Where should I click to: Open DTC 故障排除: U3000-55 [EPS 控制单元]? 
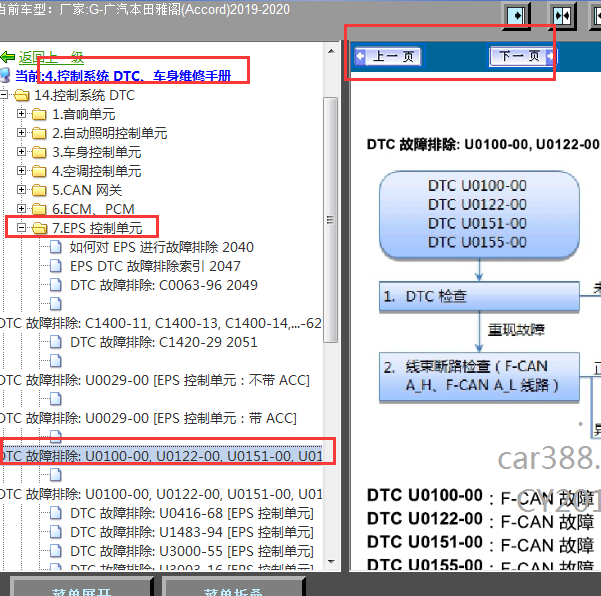[x=192, y=551]
